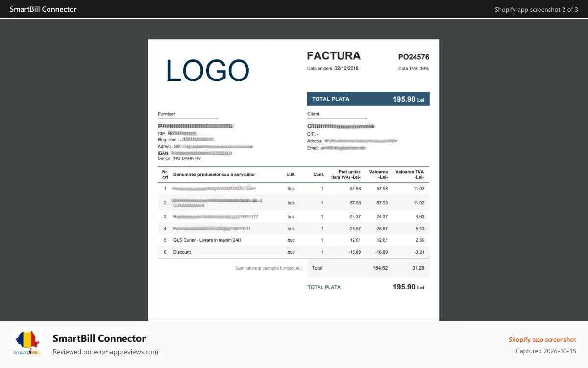
Task: Click the orange 'Shopify app screenshot' label
Action: pos(542,339)
